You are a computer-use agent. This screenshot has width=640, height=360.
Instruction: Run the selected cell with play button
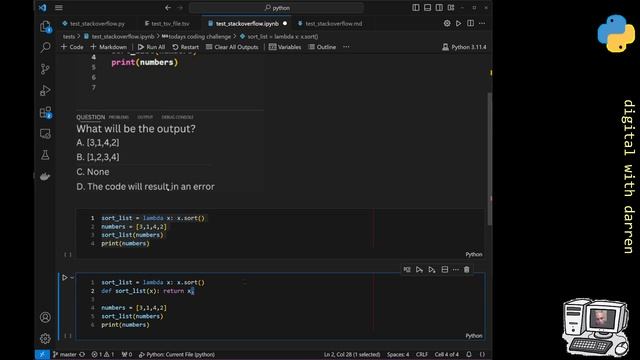[64, 278]
